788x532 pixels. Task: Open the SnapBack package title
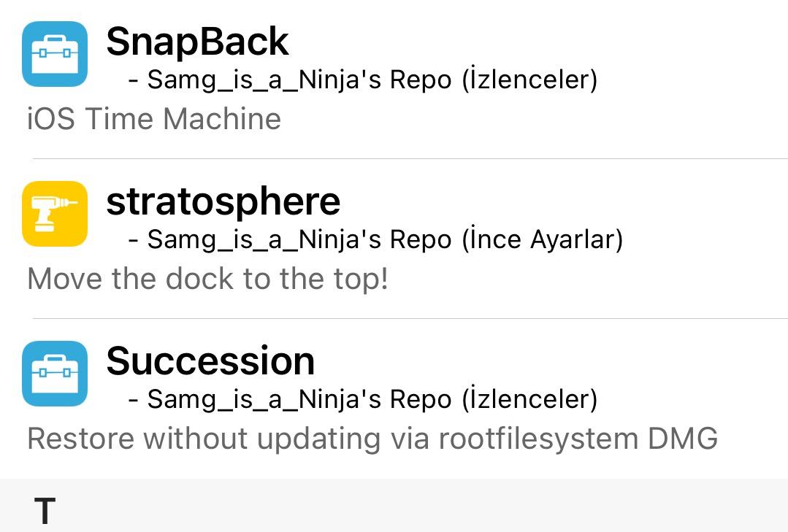197,42
